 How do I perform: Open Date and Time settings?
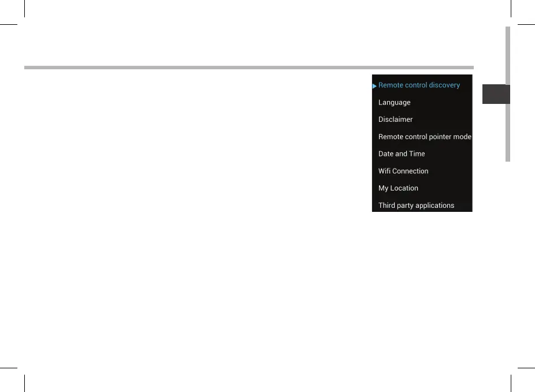click(x=402, y=154)
